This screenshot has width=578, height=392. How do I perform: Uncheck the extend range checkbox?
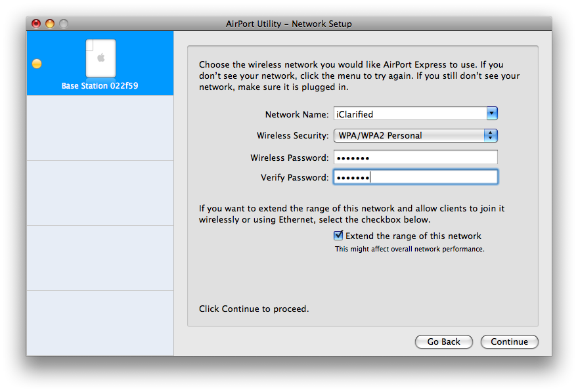click(339, 236)
